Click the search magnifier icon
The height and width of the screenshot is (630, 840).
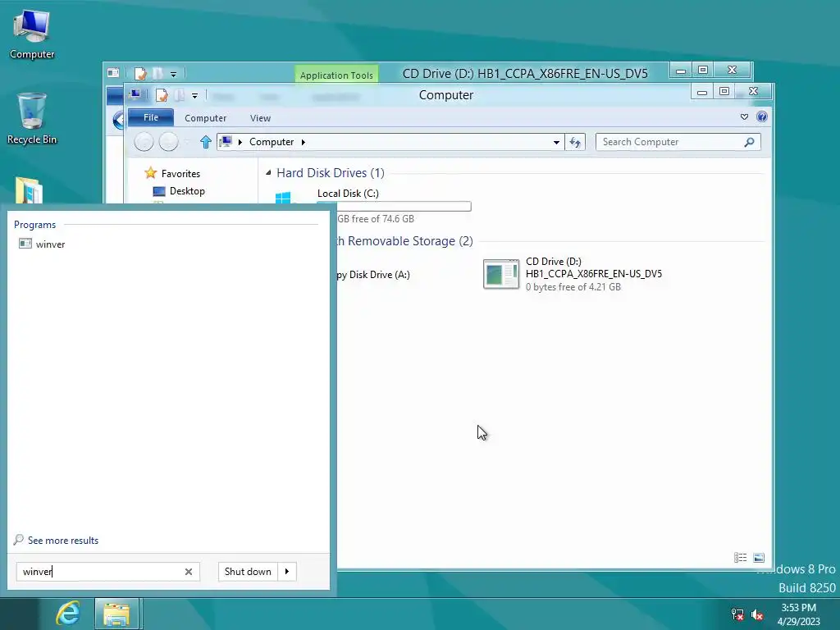(x=750, y=142)
